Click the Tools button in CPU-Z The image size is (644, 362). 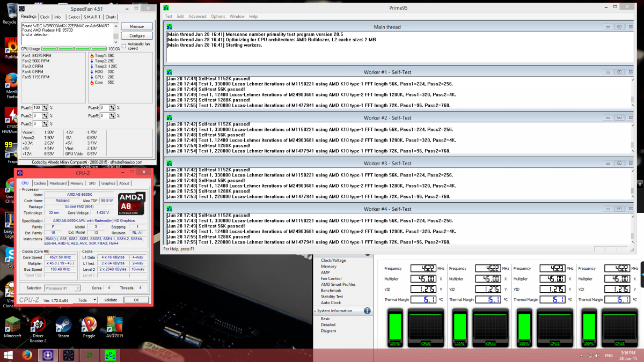[82, 300]
